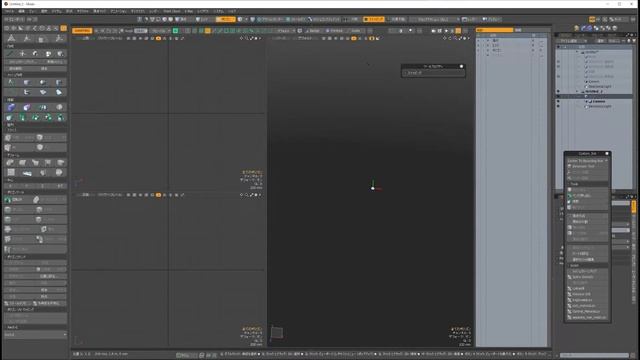Viewport: 640px width, 360px height.
Task: Collapse the Script section header in Custom Job
Action: 587,265
